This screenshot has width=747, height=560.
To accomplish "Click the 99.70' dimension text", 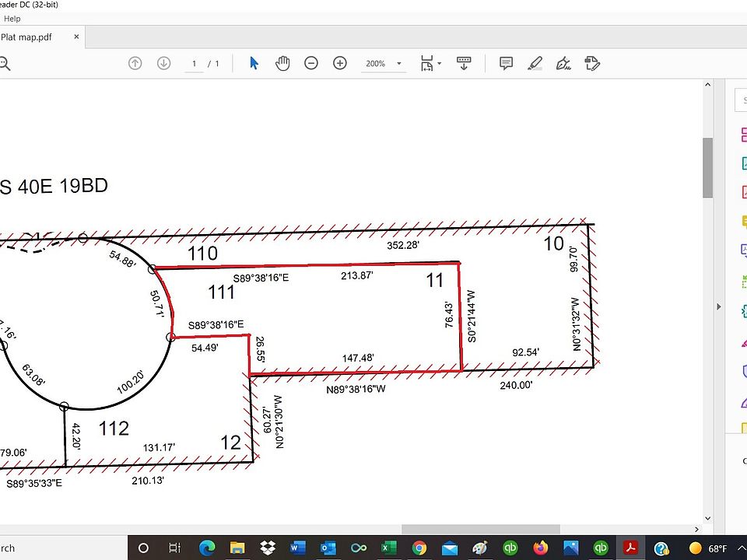I will click(573, 260).
